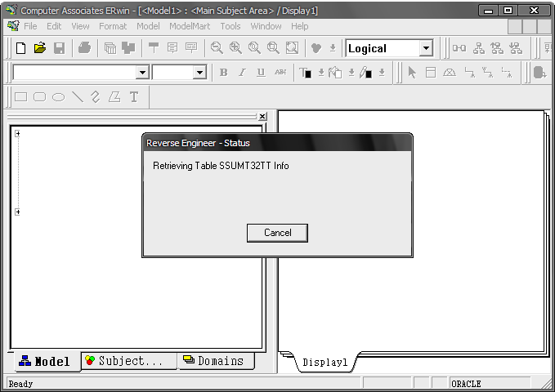Open the Logical model type dropdown

click(427, 48)
